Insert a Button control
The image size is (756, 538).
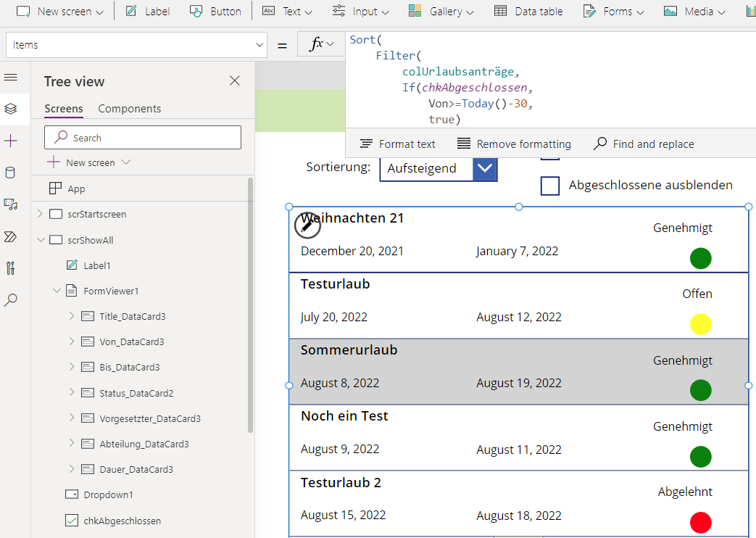coord(215,11)
